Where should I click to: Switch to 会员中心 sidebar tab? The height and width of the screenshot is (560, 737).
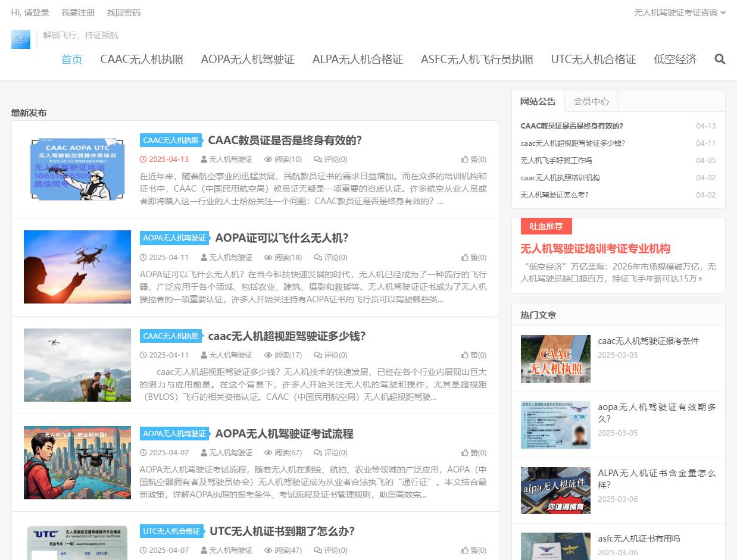pos(591,101)
